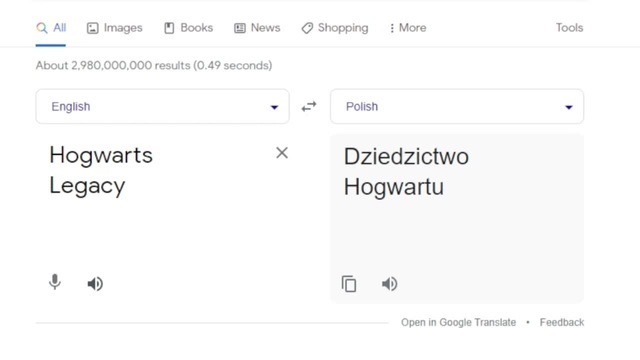Switch to the News tab
The width and height of the screenshot is (640, 360).
[x=257, y=28]
